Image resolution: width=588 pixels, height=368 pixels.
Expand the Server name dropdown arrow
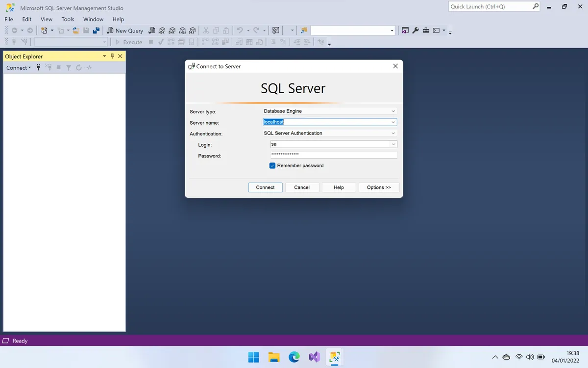(x=393, y=122)
